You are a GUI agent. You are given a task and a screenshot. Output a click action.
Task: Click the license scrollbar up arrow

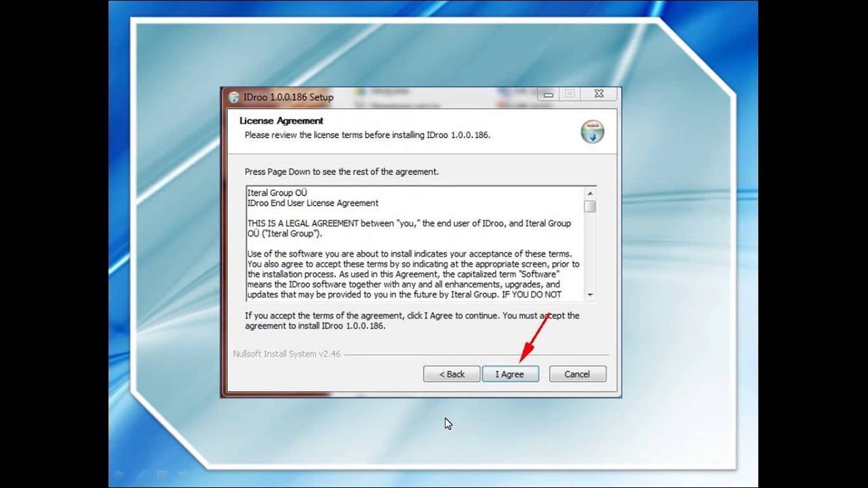590,192
